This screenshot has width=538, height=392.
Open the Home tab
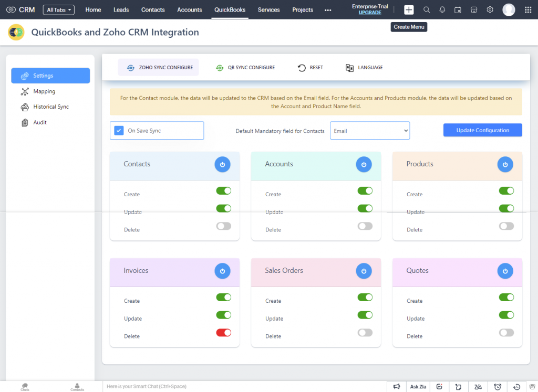click(93, 10)
